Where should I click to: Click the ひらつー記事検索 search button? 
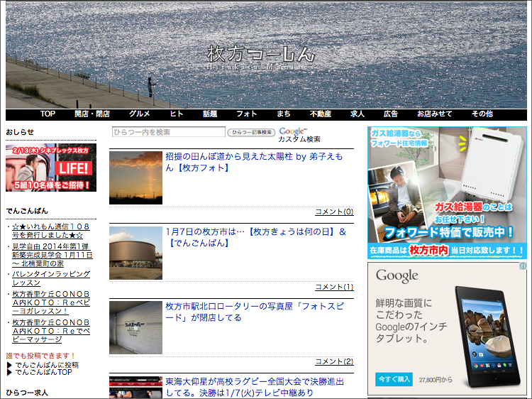[251, 132]
